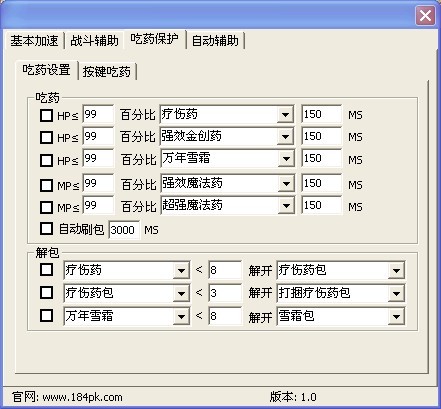
Task: Focus threshold 8 field in 万年雪霜 unpack row
Action: pos(225,316)
